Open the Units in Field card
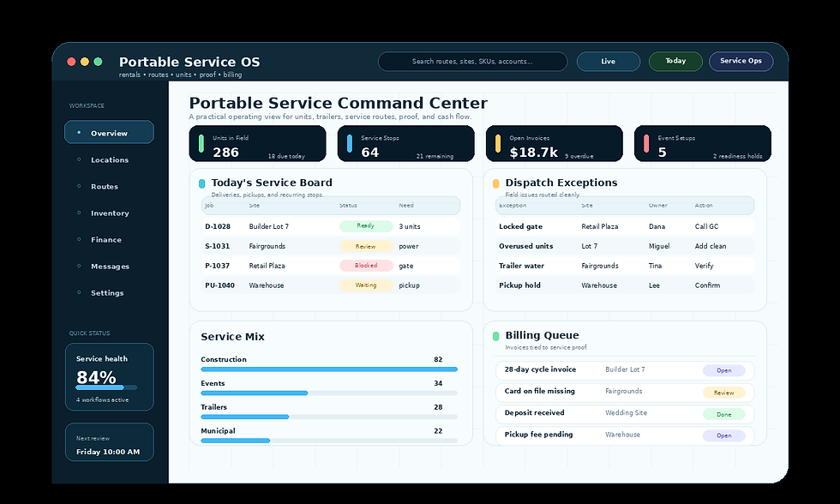The width and height of the screenshot is (840, 504). pos(258,143)
